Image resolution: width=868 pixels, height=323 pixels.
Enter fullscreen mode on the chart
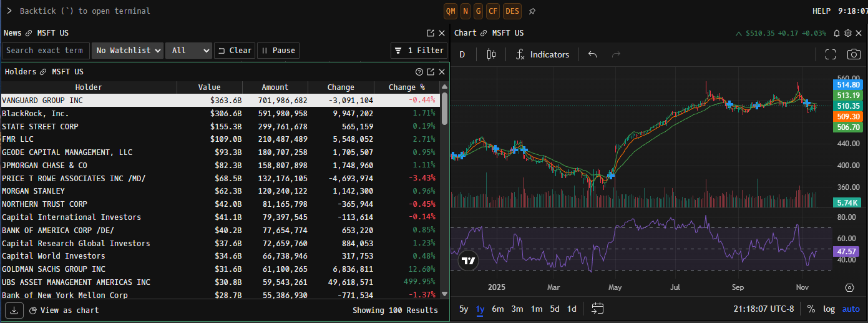(830, 54)
